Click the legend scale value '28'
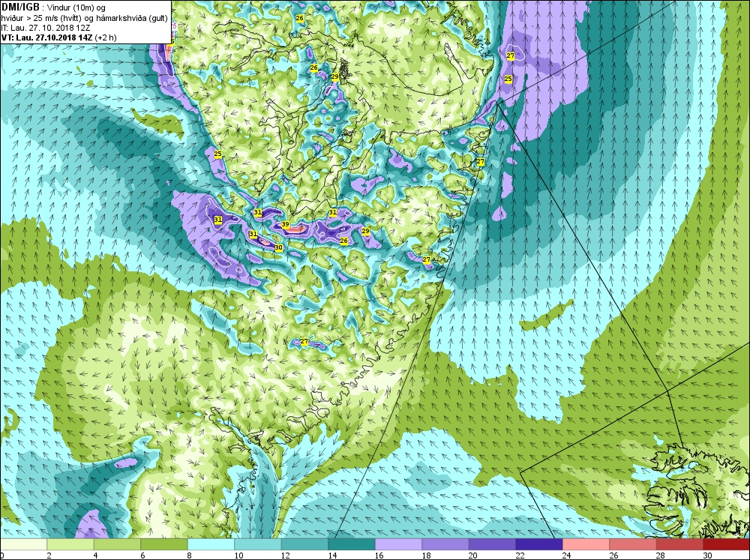750x560 pixels. tap(661, 556)
